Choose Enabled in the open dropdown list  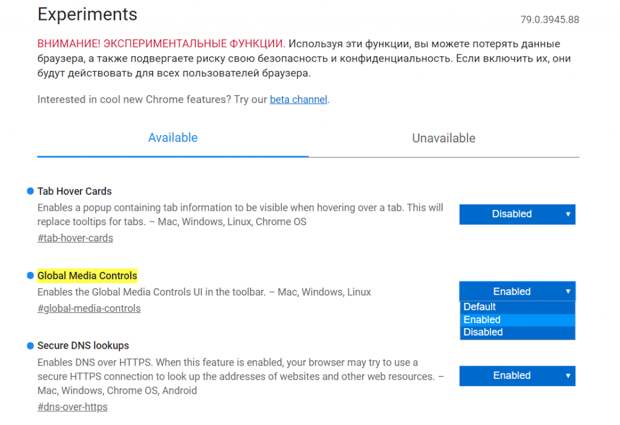(x=517, y=320)
